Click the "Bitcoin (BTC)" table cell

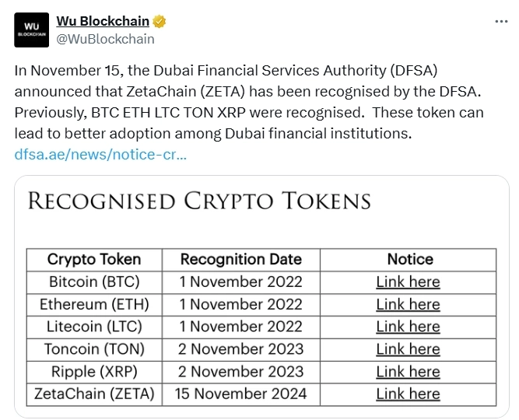coord(94,282)
